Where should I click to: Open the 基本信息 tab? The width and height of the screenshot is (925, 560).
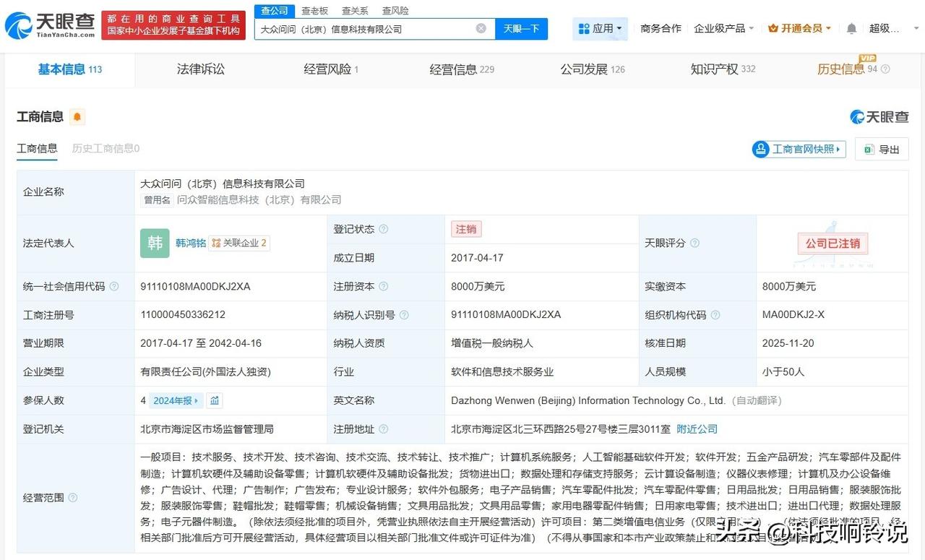click(70, 69)
